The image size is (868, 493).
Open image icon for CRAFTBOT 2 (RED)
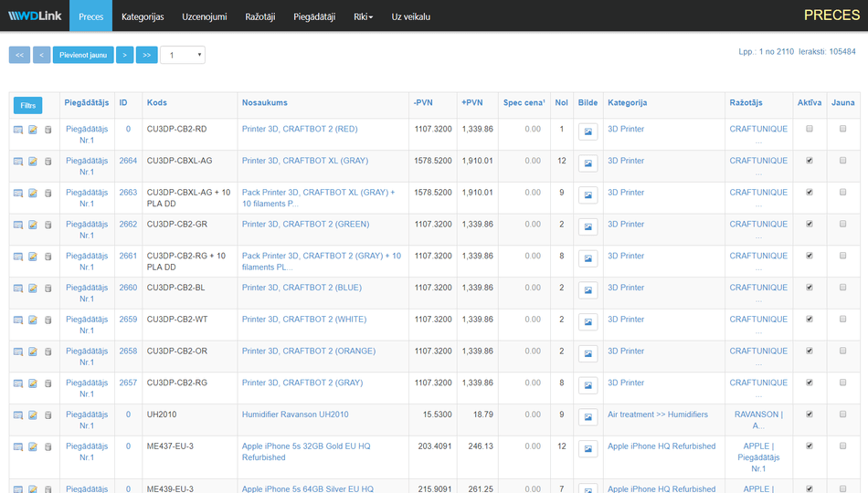click(588, 132)
